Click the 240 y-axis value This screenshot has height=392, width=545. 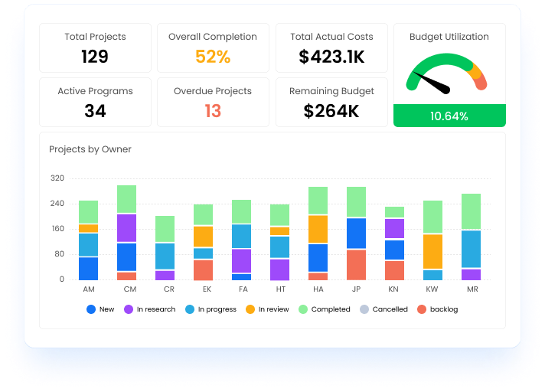(x=57, y=204)
